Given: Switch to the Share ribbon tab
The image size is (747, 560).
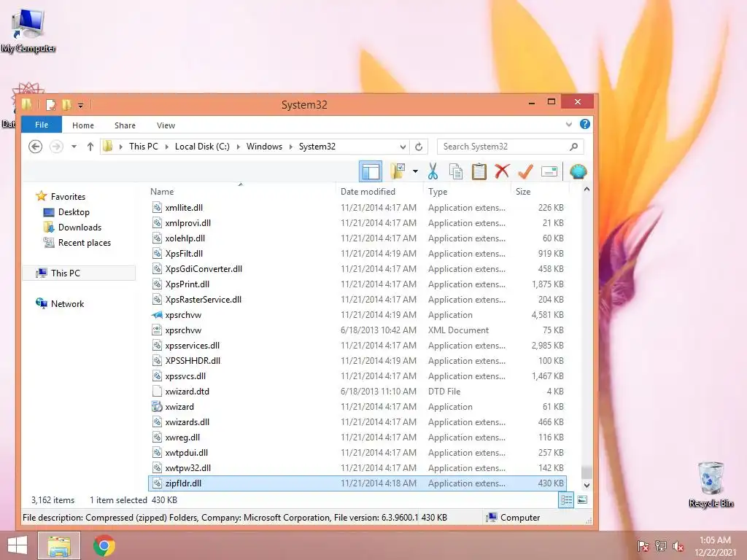Looking at the screenshot, I should [125, 125].
